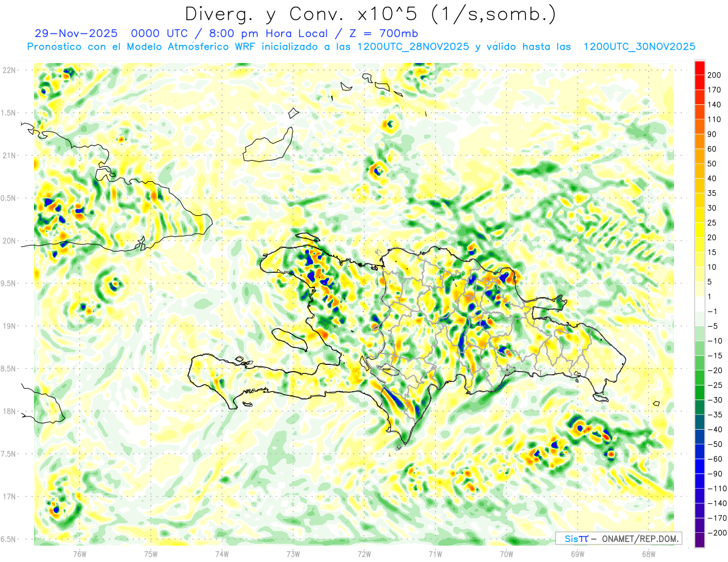
Task: Click the '-60' color bar value
Action: (x=716, y=459)
